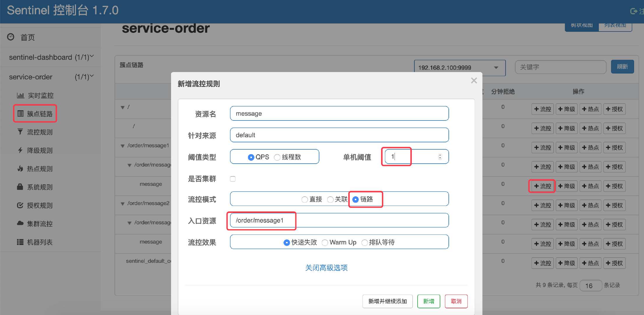644x315 pixels.
Task: Collapse service-order app menu
Action: click(92, 76)
